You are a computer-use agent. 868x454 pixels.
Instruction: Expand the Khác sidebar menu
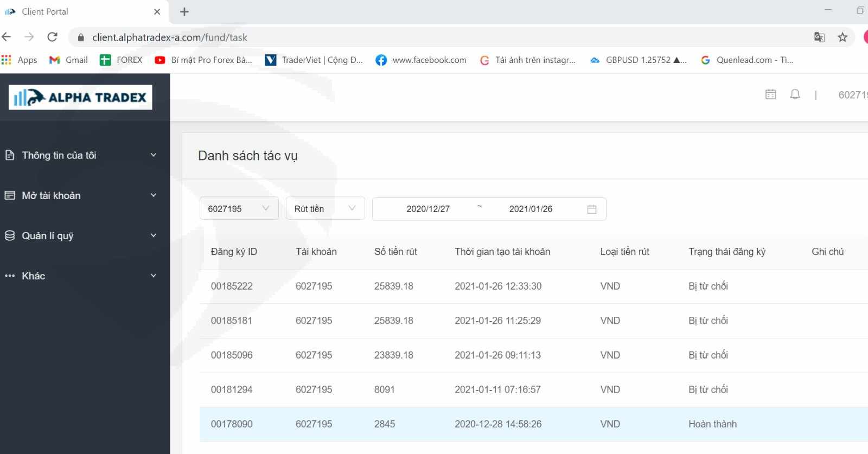[x=81, y=276]
